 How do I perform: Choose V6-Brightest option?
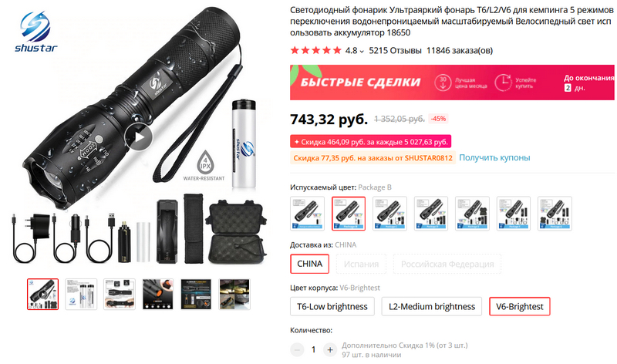[x=519, y=307]
